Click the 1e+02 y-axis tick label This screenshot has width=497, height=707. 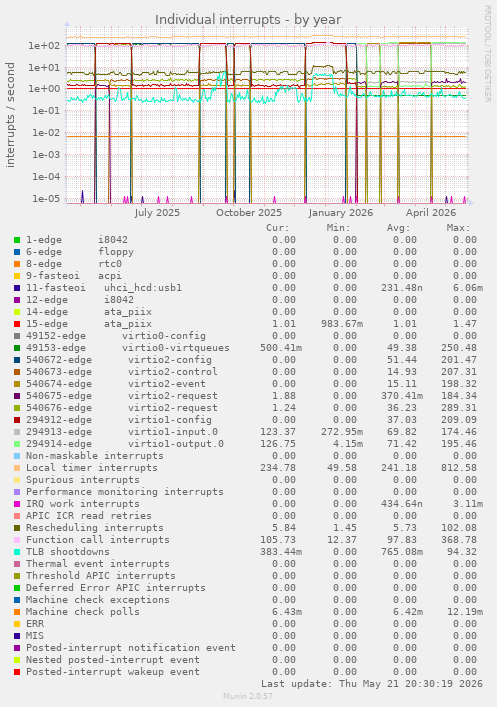pos(44,46)
